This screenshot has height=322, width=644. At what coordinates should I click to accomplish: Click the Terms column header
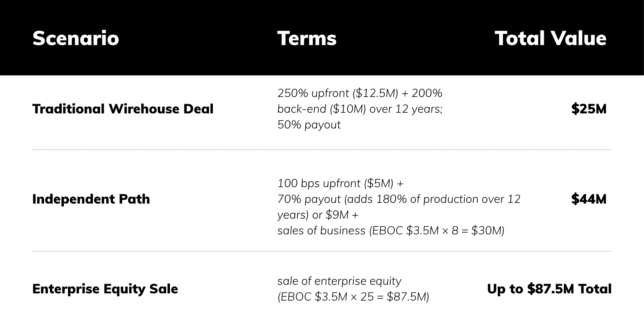(x=307, y=38)
